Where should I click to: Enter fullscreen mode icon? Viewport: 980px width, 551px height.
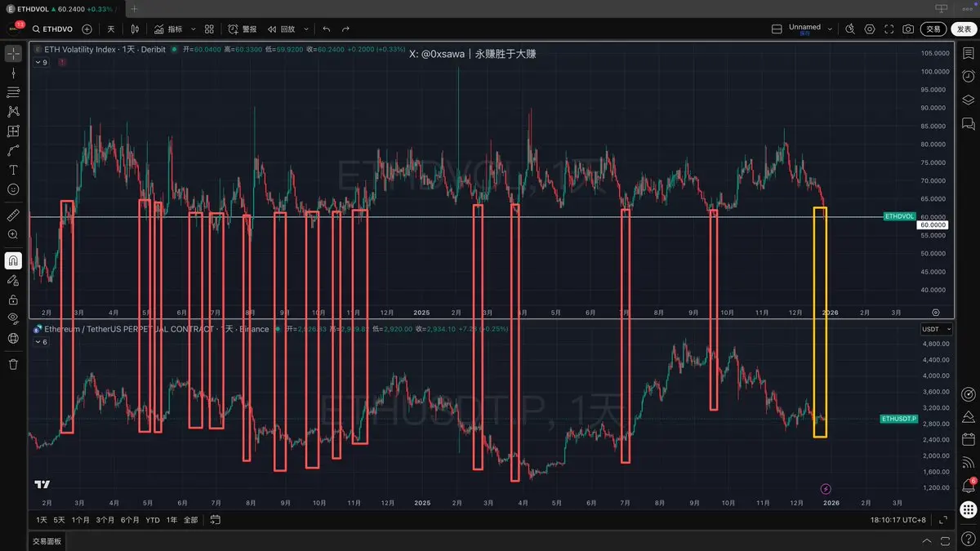click(889, 29)
